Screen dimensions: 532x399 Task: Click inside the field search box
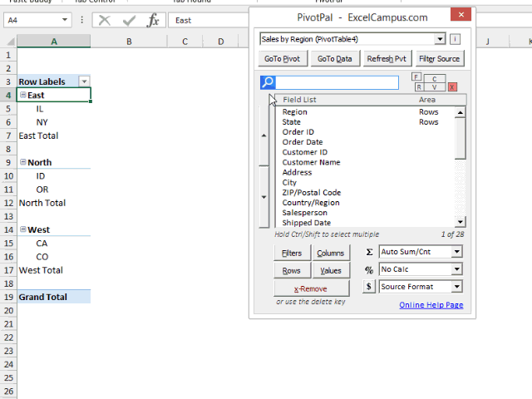[x=337, y=82]
